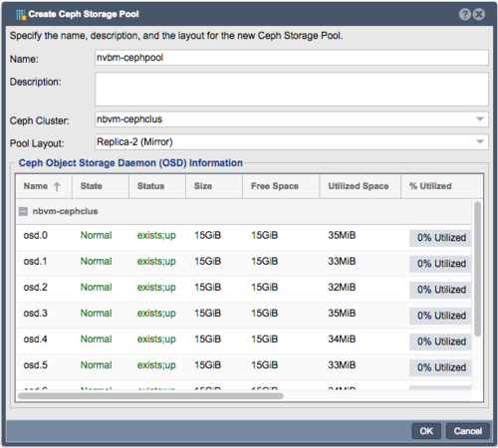The width and height of the screenshot is (498, 448).
Task: Click the vertical scrollbar of OSD list
Action: point(477,269)
